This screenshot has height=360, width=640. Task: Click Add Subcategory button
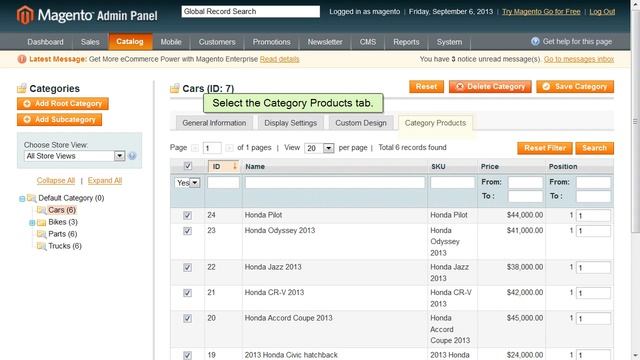(x=59, y=120)
